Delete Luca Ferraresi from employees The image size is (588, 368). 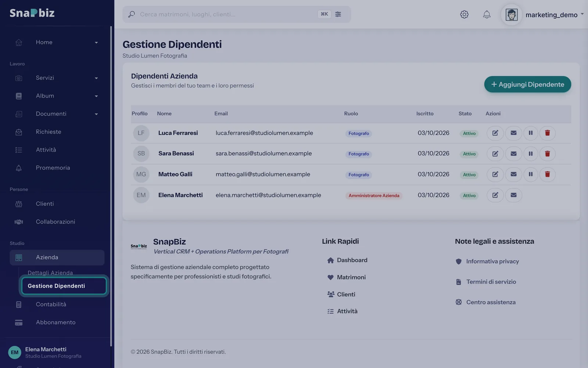tap(547, 133)
